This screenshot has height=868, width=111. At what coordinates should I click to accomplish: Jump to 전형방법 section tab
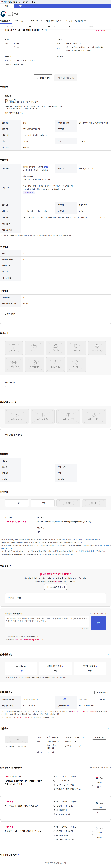click(92, 26)
